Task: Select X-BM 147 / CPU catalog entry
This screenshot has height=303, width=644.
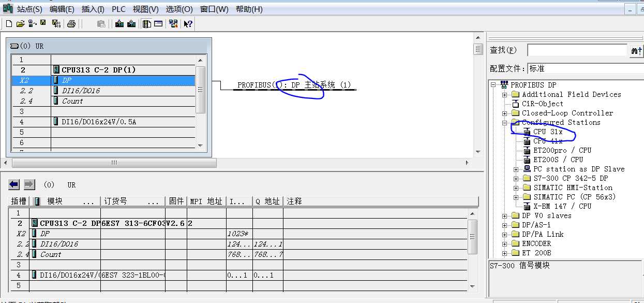Action: (x=562, y=206)
